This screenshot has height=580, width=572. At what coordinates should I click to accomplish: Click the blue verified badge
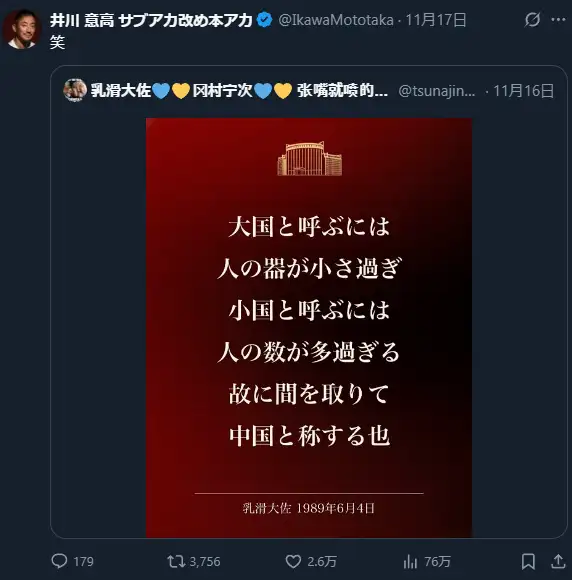coord(265,20)
